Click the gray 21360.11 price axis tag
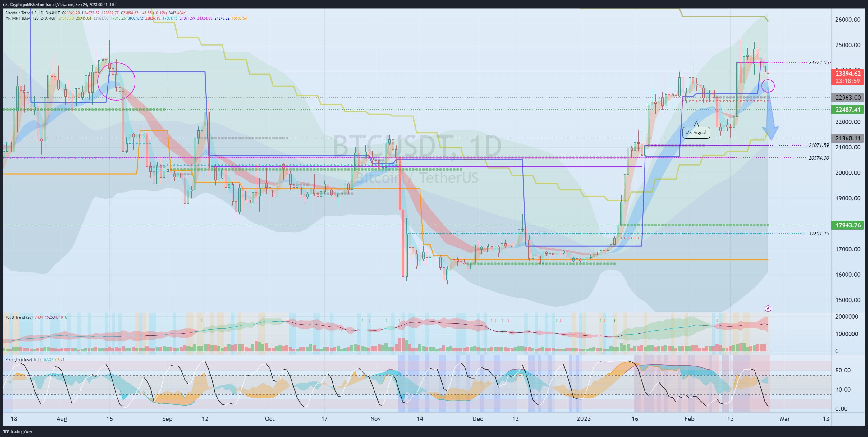Viewport: 868px width, 437px height. 848,138
